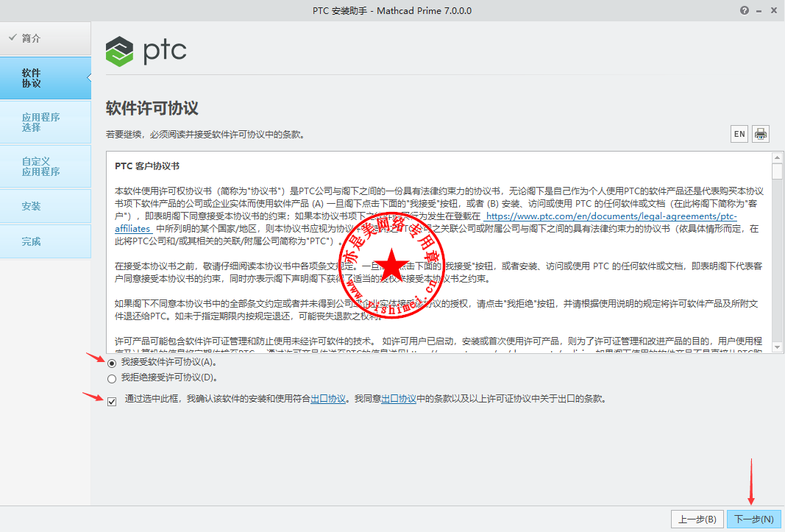The width and height of the screenshot is (785, 532).
Task: Switch agreement language with EN button
Action: tap(739, 134)
